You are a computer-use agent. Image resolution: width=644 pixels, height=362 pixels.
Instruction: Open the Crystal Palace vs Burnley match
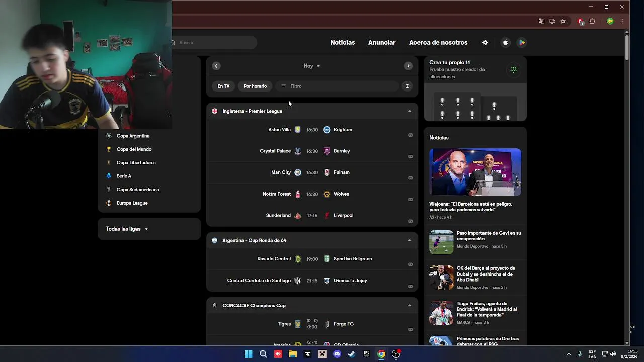(x=312, y=151)
